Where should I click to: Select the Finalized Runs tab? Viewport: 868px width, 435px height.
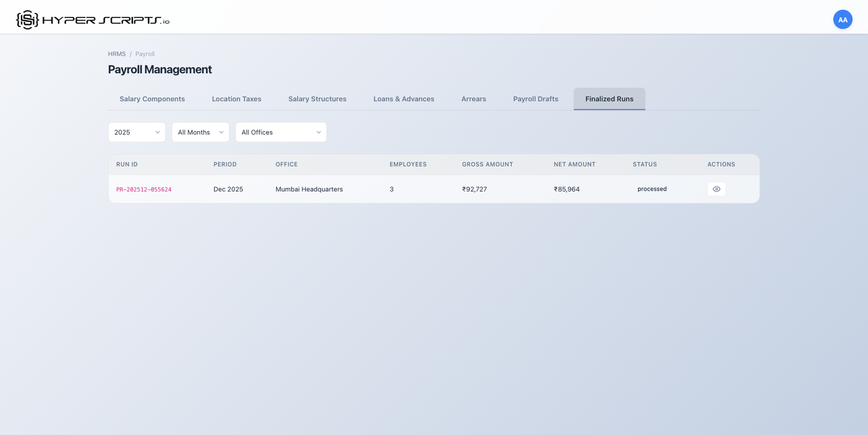pos(609,99)
